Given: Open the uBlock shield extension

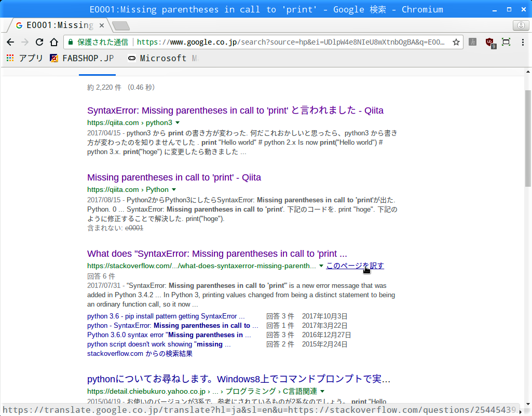Looking at the screenshot, I should [x=490, y=43].
